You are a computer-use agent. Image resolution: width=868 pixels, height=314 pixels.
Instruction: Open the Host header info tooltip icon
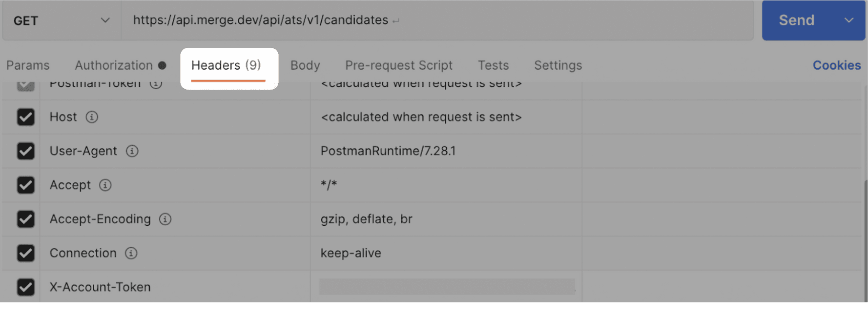pyautogui.click(x=92, y=117)
